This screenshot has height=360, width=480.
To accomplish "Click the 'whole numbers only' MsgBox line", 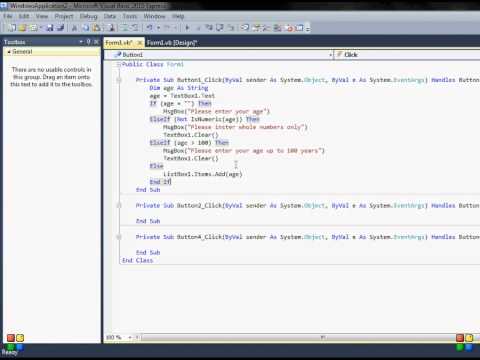I will pos(235,127).
